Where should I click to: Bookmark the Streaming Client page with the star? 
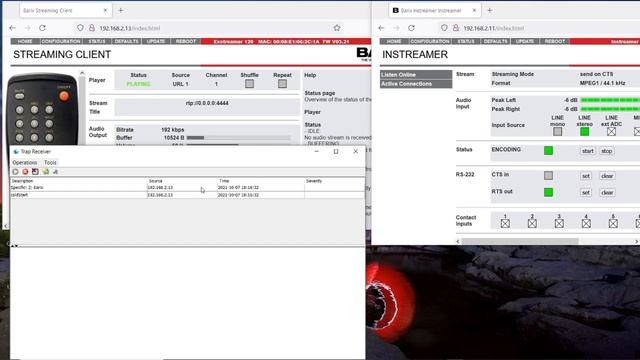coord(337,28)
